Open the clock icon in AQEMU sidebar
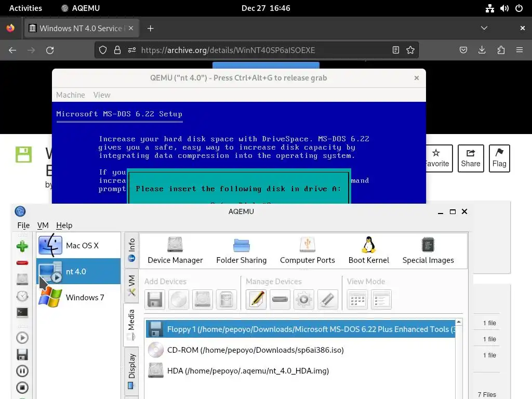The image size is (532, 399). (x=22, y=296)
